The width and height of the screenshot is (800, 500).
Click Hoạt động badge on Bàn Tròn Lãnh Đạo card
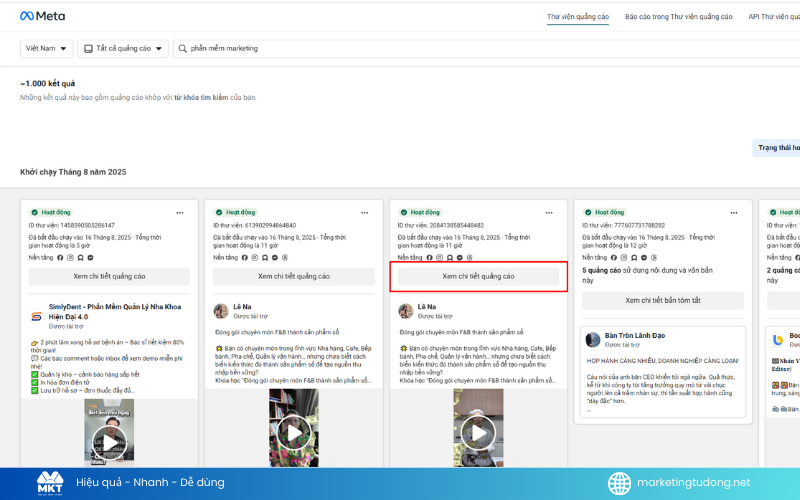tap(605, 212)
